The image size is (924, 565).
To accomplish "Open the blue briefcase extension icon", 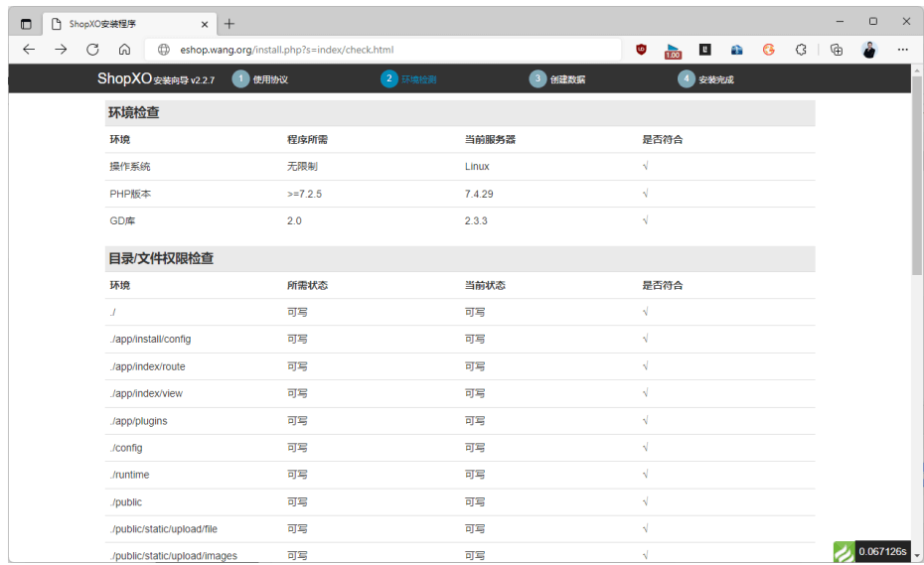I will coord(736,50).
